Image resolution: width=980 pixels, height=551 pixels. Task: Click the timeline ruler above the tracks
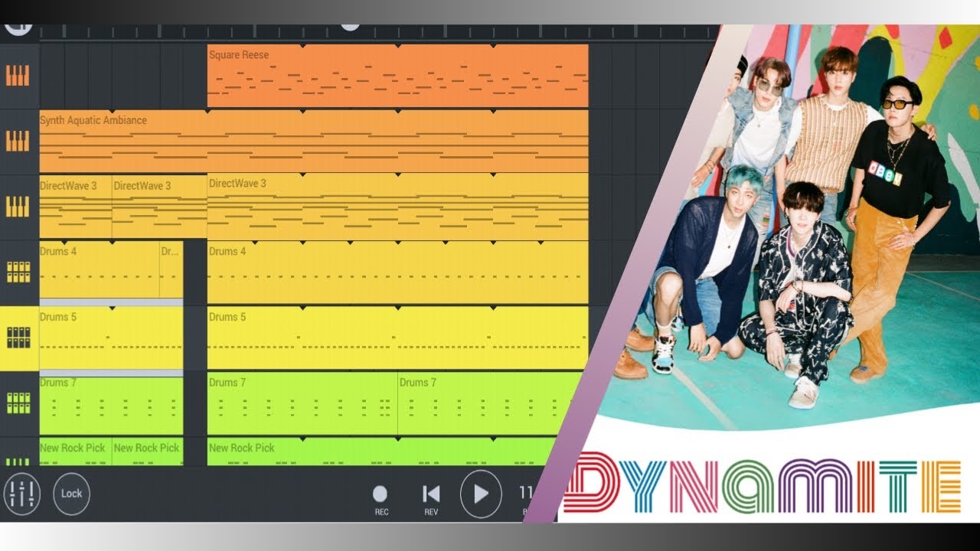click(375, 32)
